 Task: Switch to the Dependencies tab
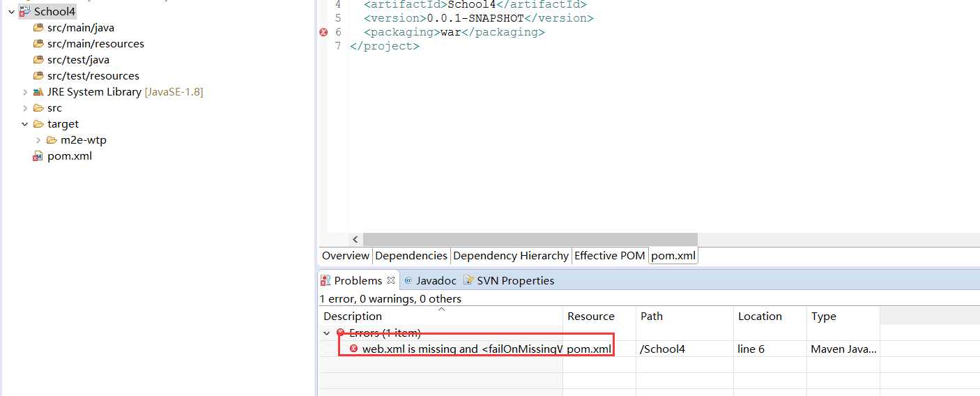coord(411,256)
